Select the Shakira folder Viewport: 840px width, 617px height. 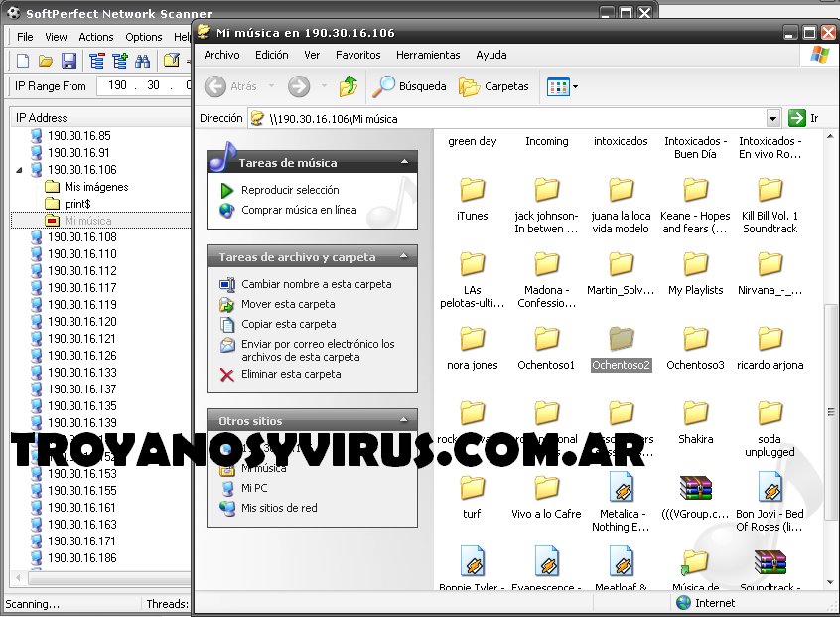click(695, 413)
